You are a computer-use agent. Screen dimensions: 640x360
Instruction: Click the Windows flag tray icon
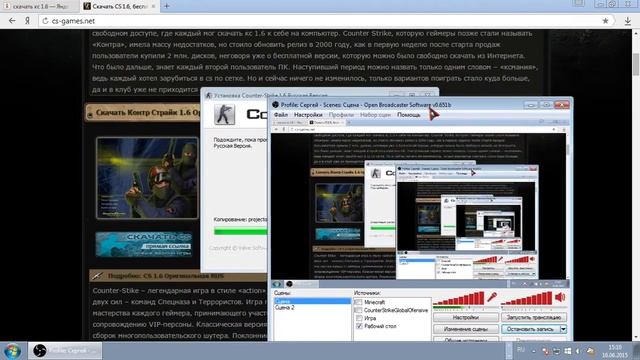[x=567, y=351]
